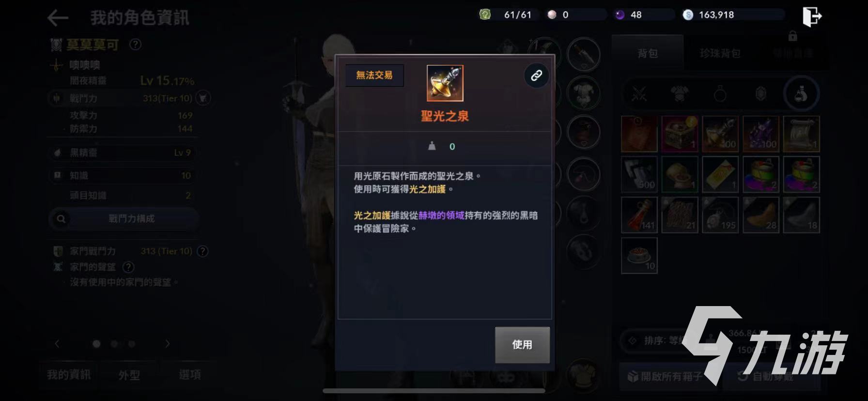The image size is (868, 401).
Task: Open the 外型 tab at bottom
Action: [129, 375]
